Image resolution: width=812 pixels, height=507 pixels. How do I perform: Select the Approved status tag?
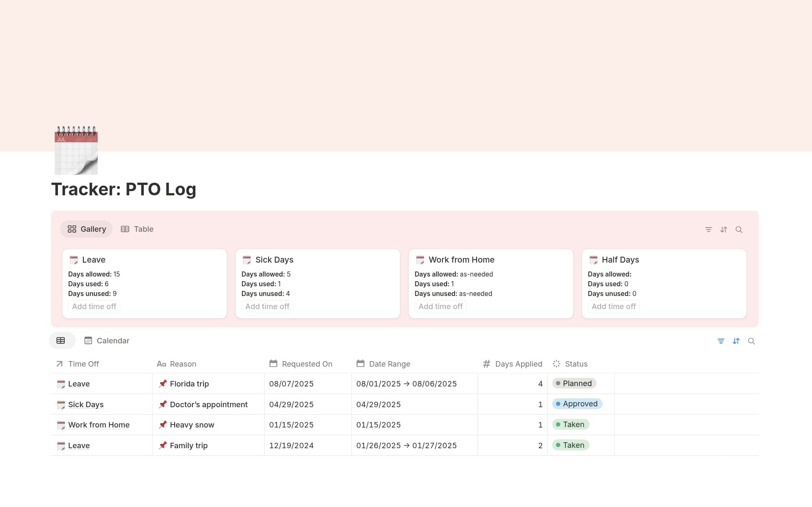[x=577, y=403]
